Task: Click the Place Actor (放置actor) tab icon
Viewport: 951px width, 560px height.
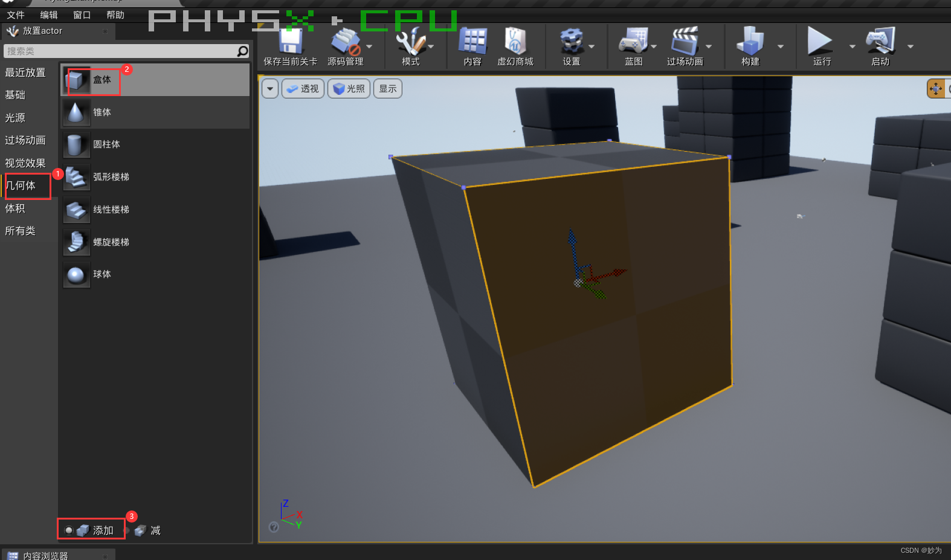Action: (13, 31)
